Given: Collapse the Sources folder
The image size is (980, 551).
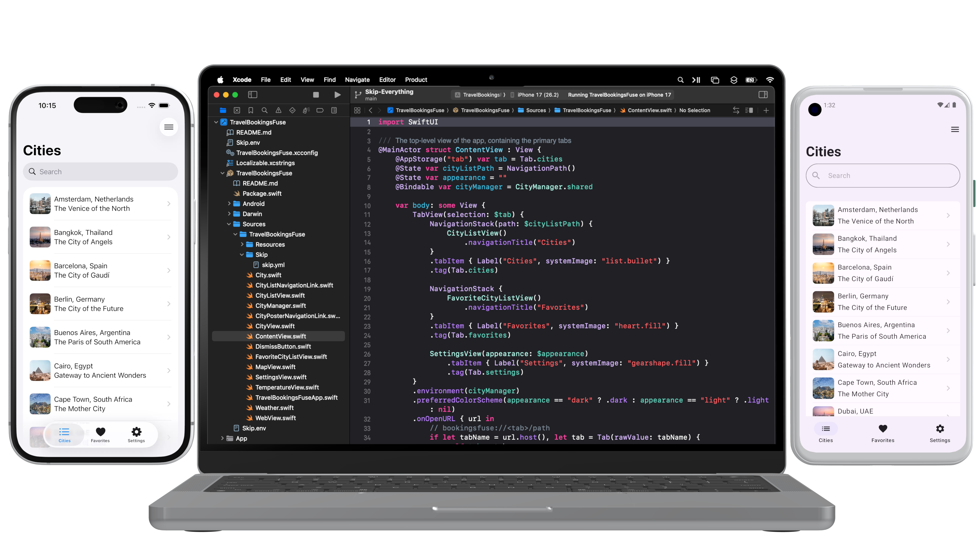Looking at the screenshot, I should click(229, 224).
